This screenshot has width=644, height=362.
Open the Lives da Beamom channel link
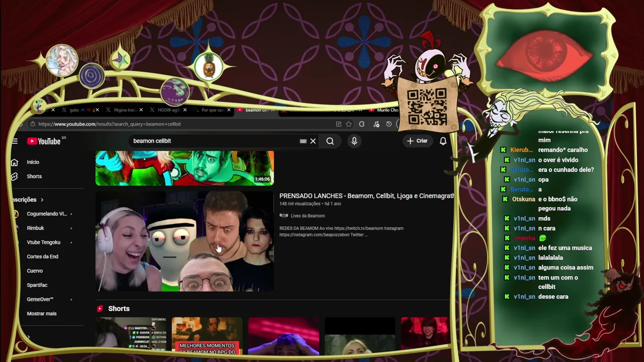(307, 216)
